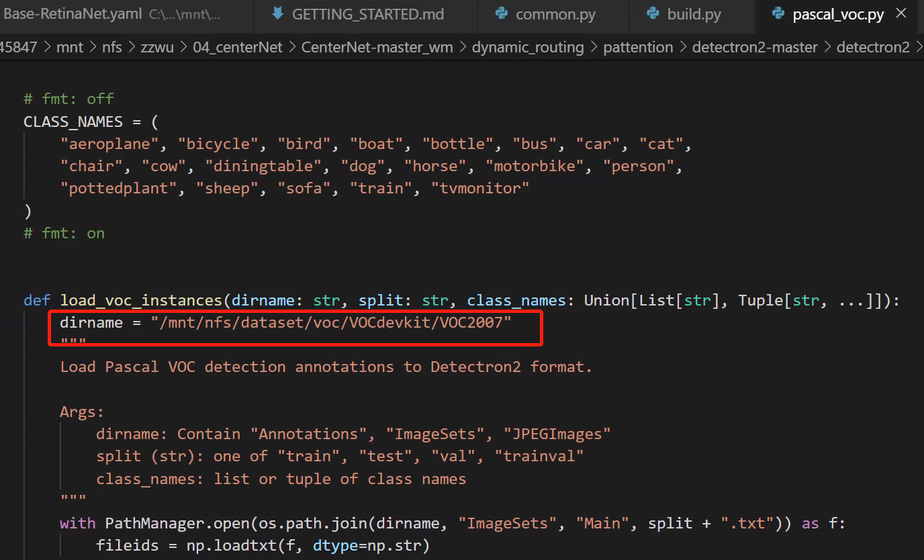Click the Python icon on build.py tab
Image resolution: width=924 pixels, height=560 pixels.
coord(651,15)
